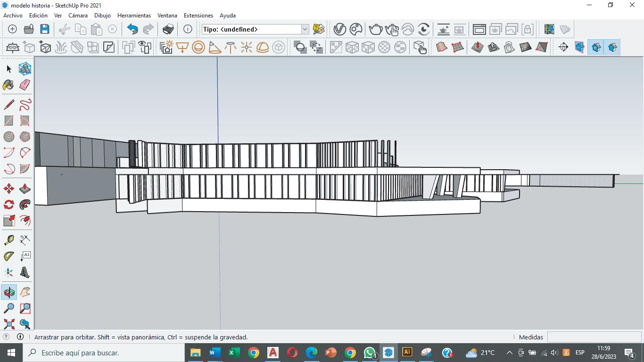Open the Extensiones menu
644x362 pixels.
pos(198,16)
